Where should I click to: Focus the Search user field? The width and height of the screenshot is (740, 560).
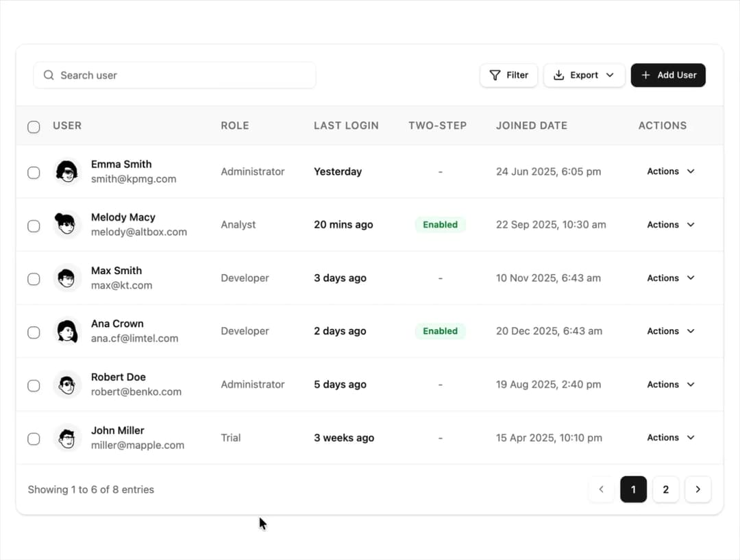tap(175, 75)
